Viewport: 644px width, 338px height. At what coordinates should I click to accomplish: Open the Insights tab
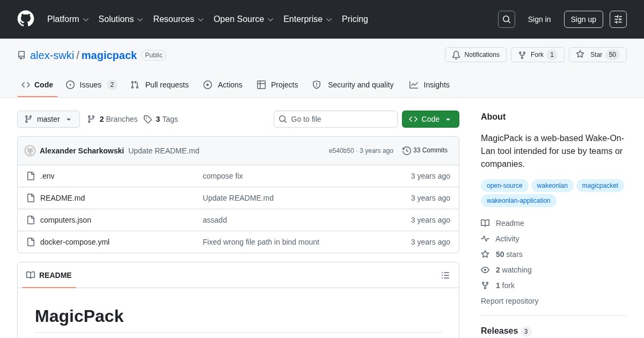point(429,85)
